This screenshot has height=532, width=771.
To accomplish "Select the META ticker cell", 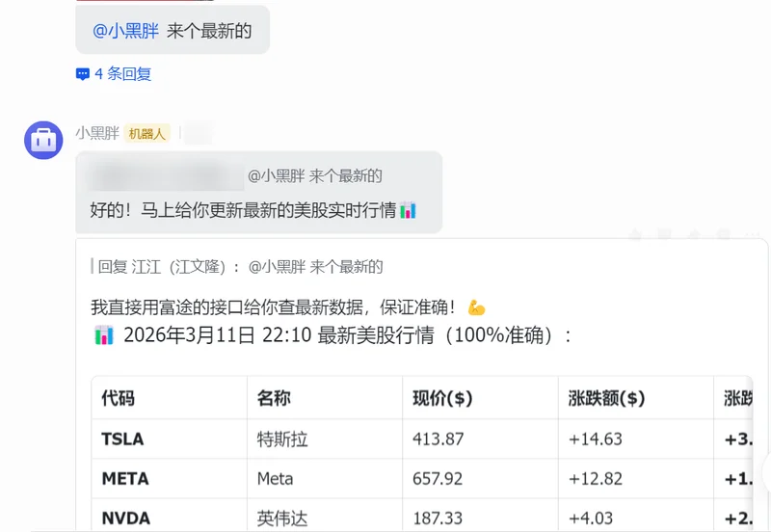I will [x=125, y=478].
